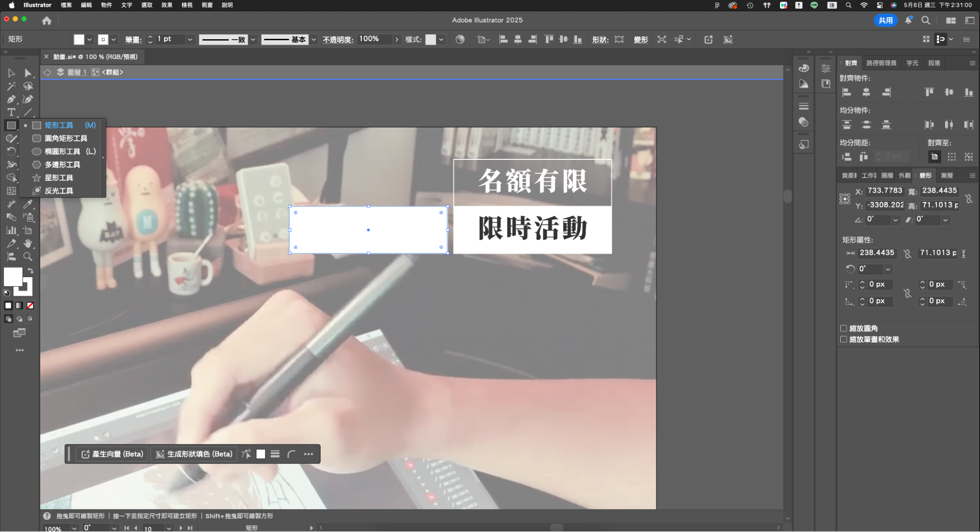Switch to the 路徑管理員 tab
This screenshot has height=532, width=980.
coord(881,63)
